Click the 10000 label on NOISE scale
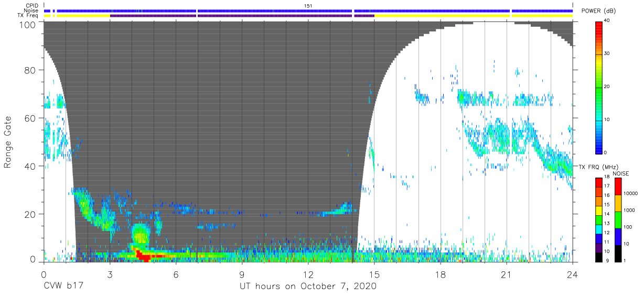This screenshot has height=297, width=644. (631, 193)
